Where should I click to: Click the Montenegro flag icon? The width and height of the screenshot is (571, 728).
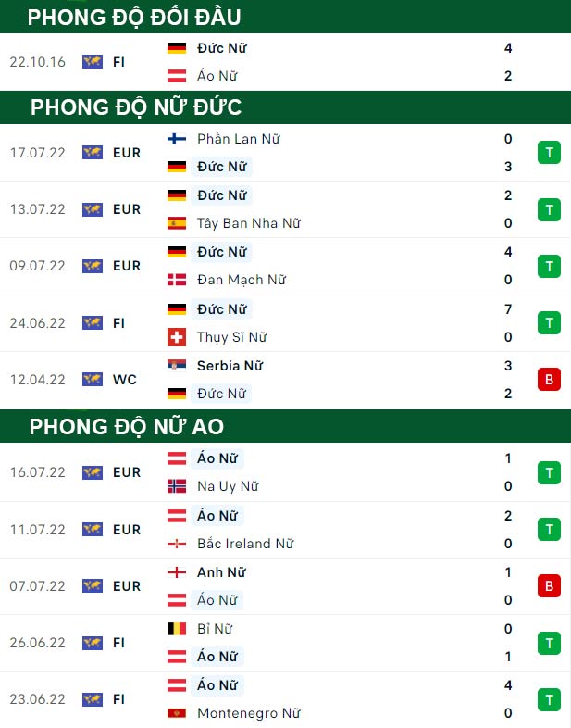[177, 713]
